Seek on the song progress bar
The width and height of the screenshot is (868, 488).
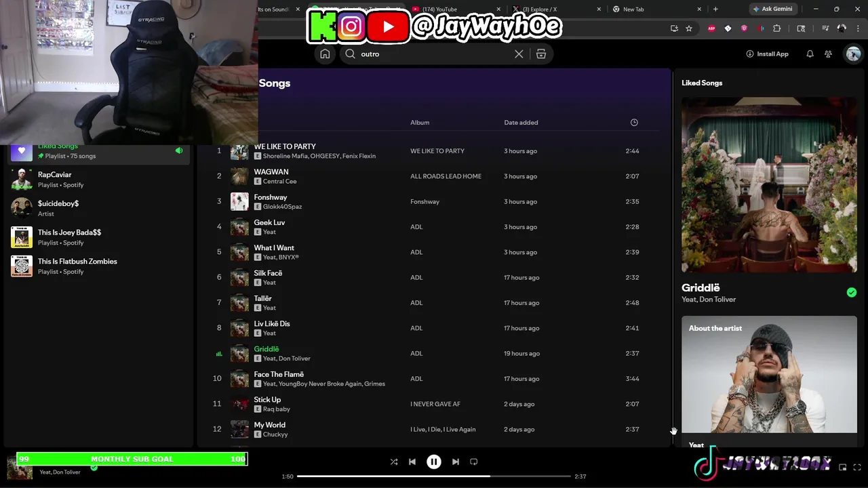434,476
